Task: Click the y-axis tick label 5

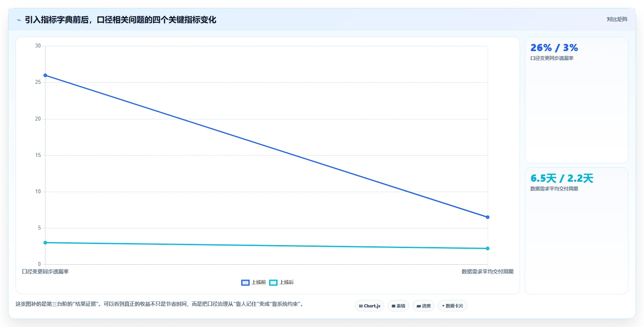Action: [x=39, y=228]
